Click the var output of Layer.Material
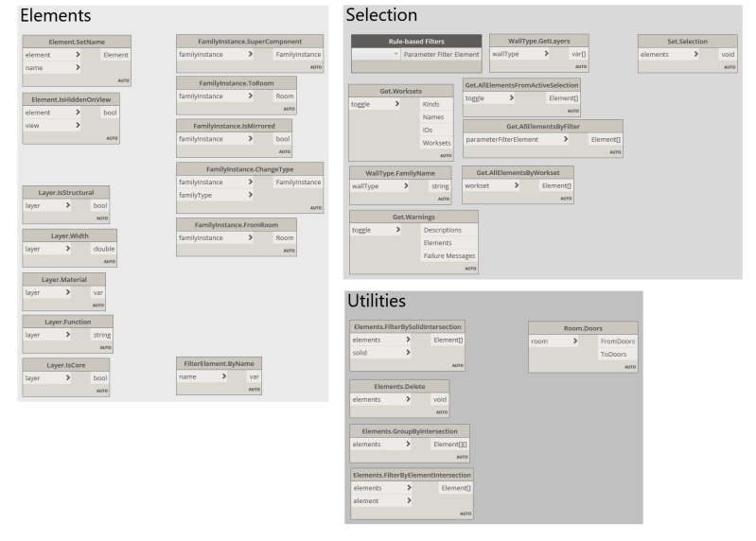The height and width of the screenshot is (541, 756). [x=97, y=292]
